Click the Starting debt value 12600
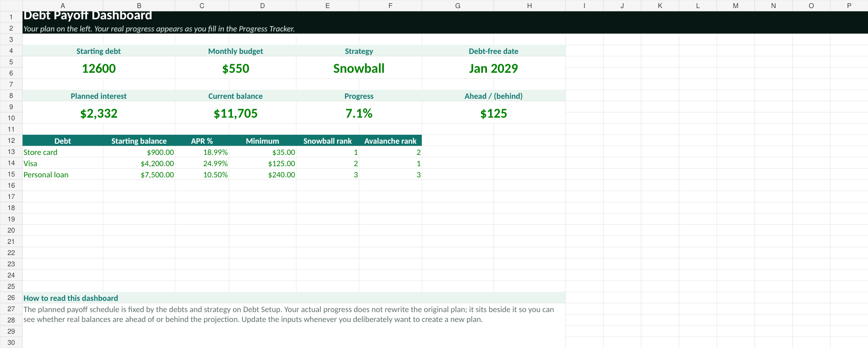This screenshot has width=868, height=348. tap(99, 68)
